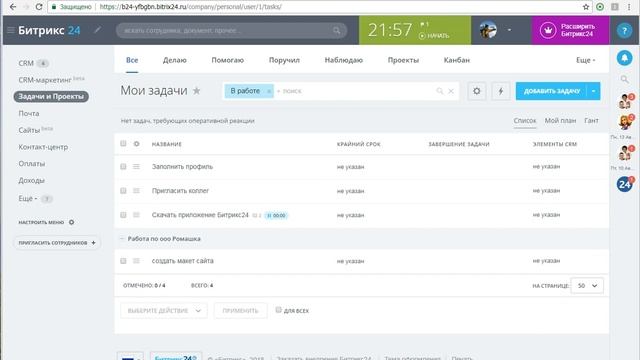Open the gear settings button beside the filter
This screenshot has width=640, height=360.
tap(477, 91)
